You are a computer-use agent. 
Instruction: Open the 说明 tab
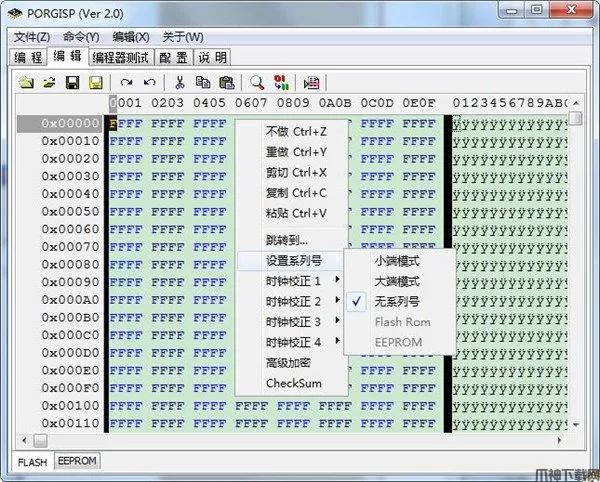pos(212,57)
